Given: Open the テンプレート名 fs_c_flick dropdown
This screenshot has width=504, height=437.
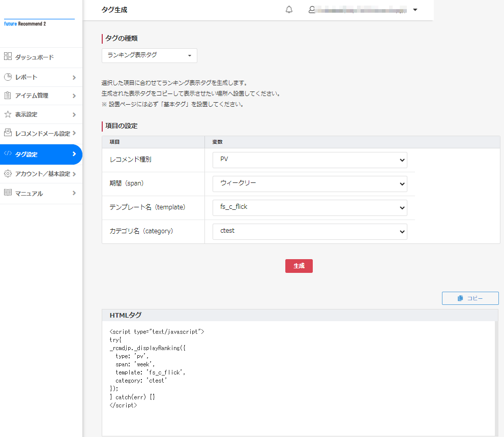Looking at the screenshot, I should click(310, 208).
